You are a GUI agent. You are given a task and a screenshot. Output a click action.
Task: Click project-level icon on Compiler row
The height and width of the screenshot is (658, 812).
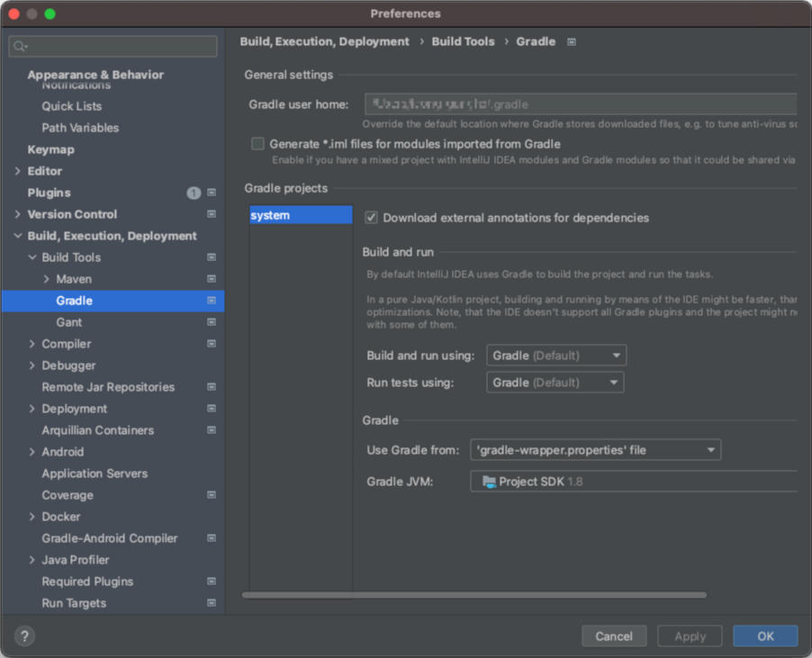(x=212, y=344)
